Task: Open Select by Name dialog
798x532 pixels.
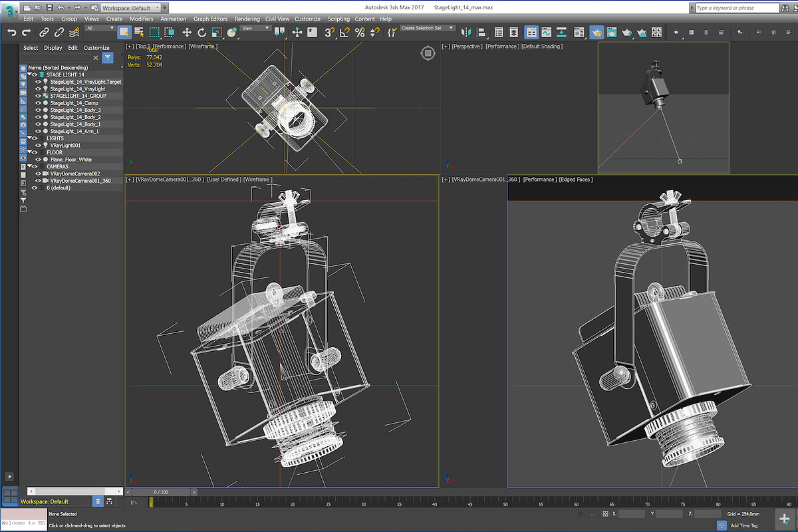Action: [x=139, y=32]
